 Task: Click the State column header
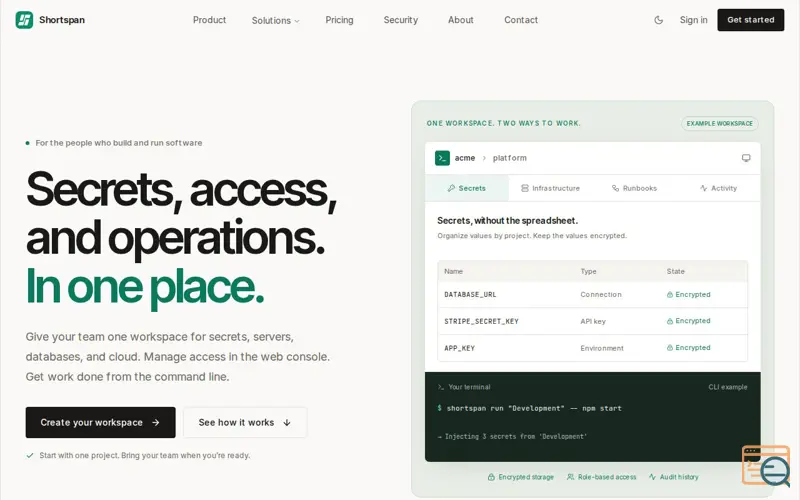(x=676, y=271)
